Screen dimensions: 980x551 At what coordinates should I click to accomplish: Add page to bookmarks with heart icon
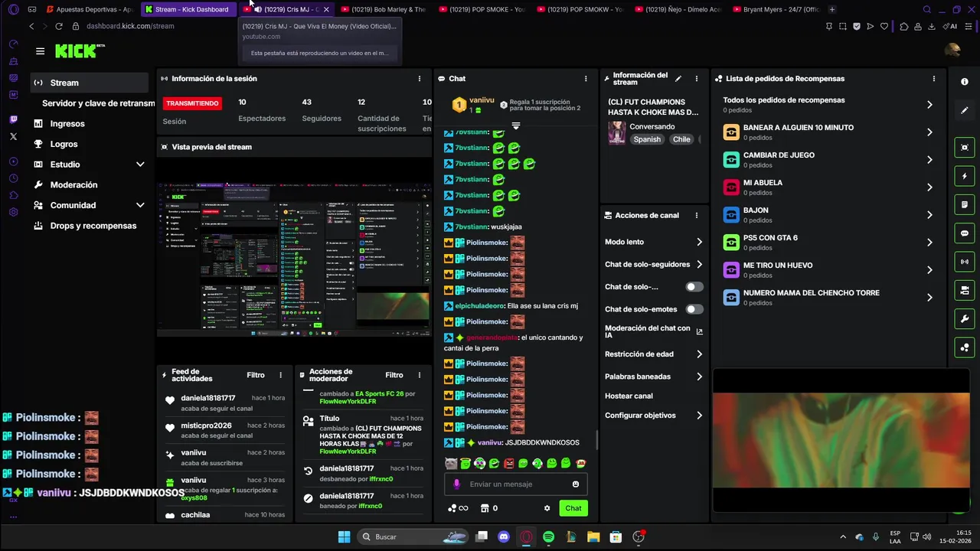[884, 26]
